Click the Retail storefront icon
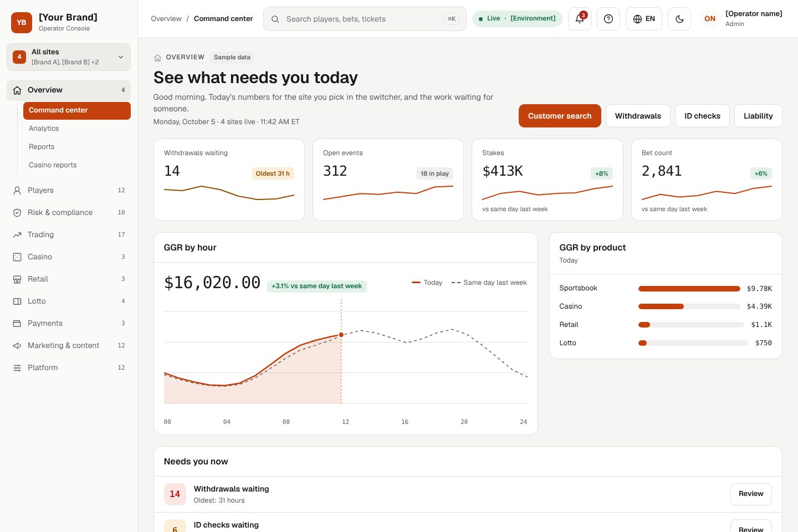This screenshot has width=798, height=532. coord(17,279)
